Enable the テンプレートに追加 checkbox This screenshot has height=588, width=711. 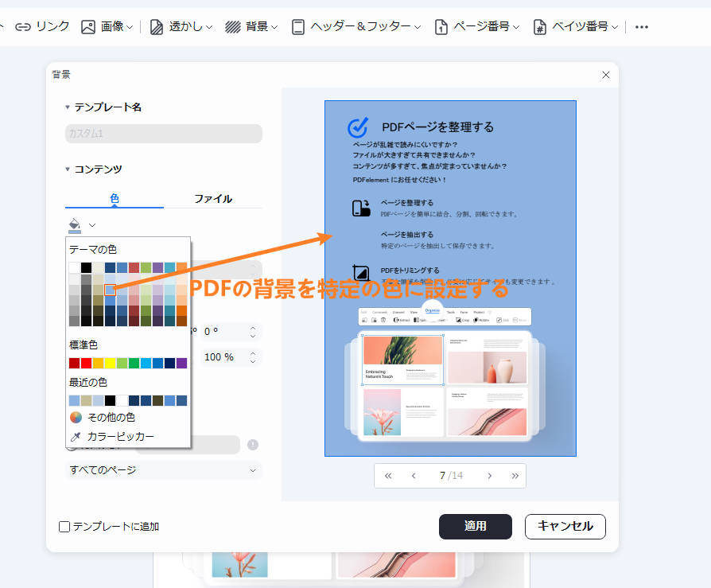64,527
